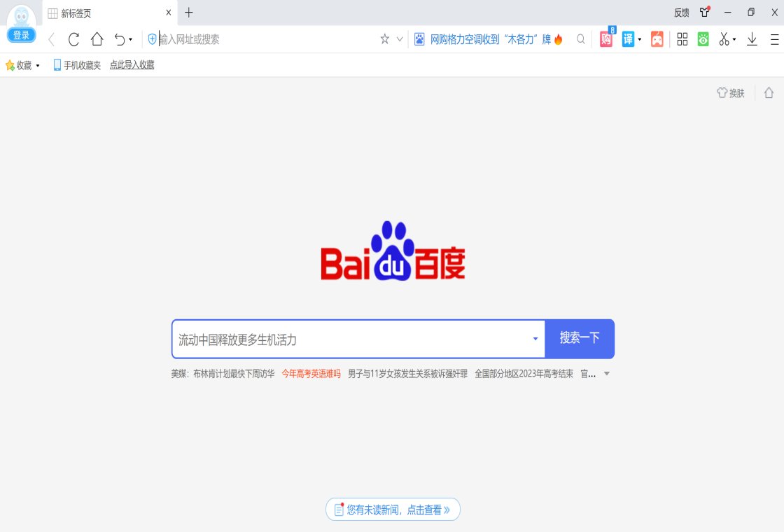Open the 收藏 favorites menu
Viewport: 784px width, 532px height.
click(x=22, y=65)
